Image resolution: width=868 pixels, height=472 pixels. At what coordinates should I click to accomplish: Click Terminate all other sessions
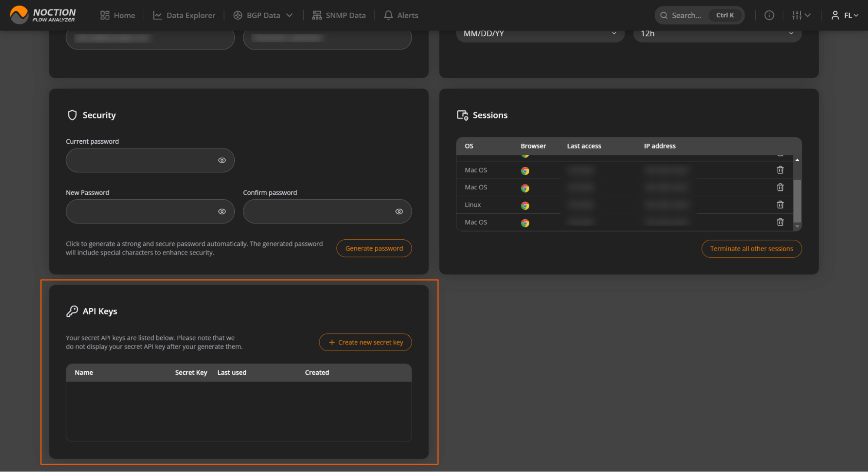pos(752,249)
